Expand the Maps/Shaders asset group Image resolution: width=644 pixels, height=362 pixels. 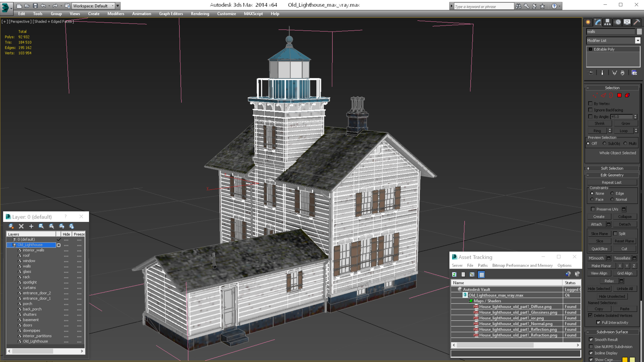tap(470, 301)
